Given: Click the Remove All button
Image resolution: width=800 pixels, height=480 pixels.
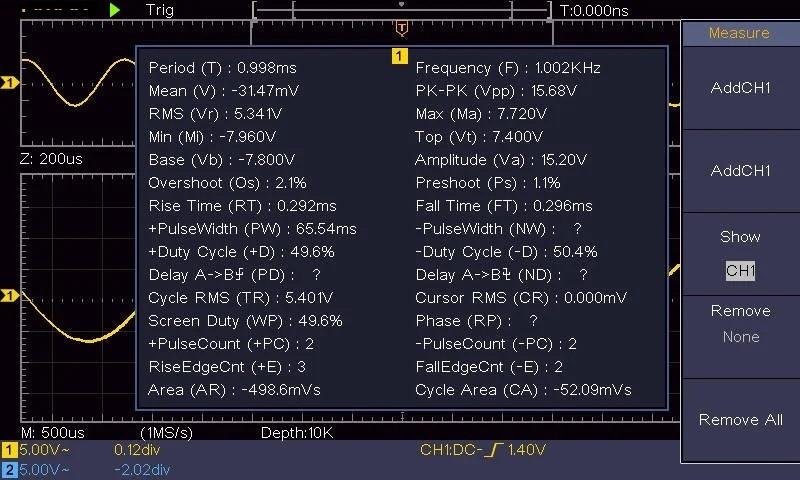Looking at the screenshot, I should pyautogui.click(x=740, y=420).
